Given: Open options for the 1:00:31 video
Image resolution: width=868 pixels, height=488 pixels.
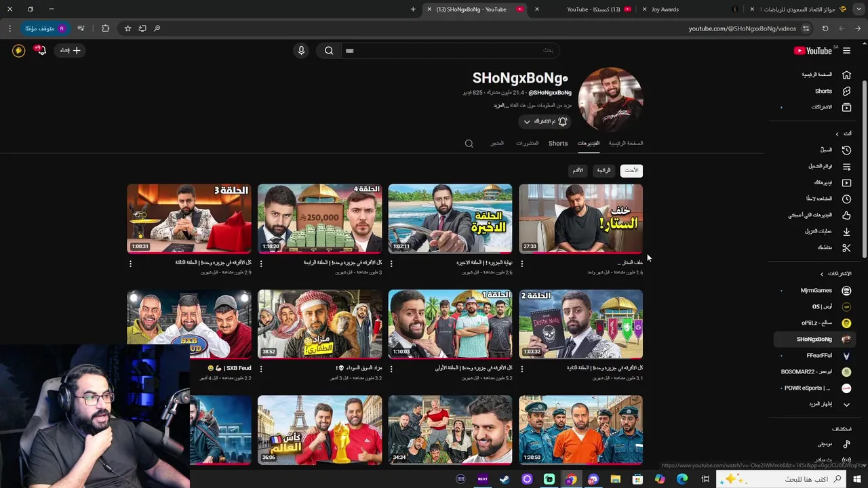Looking at the screenshot, I should point(130,264).
